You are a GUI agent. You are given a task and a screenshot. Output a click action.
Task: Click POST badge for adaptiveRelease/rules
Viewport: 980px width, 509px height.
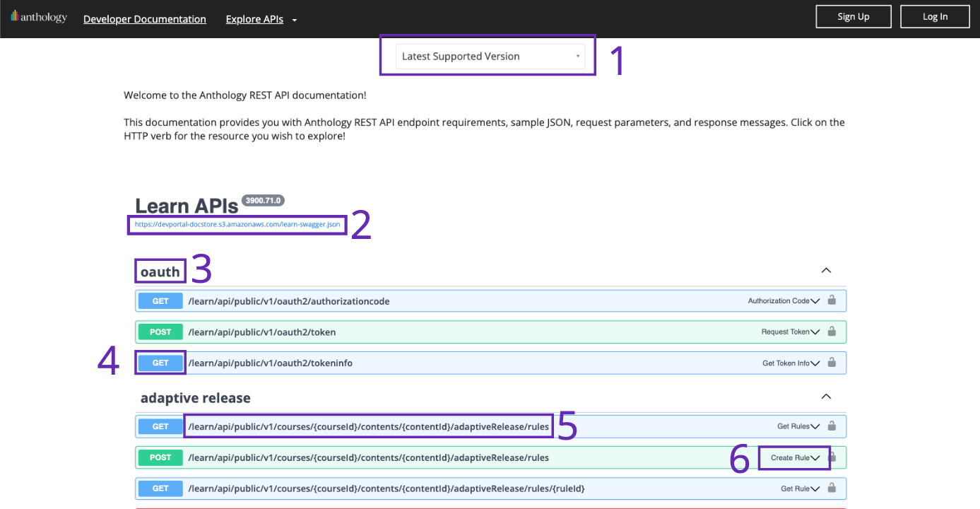coord(160,458)
